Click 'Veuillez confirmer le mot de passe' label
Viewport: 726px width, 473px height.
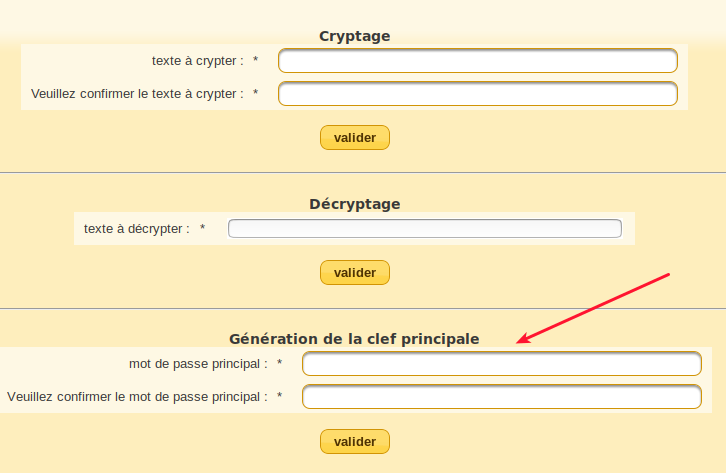pos(137,397)
